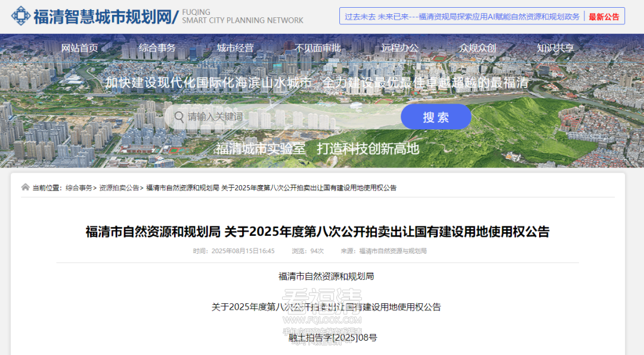Open the 知识共享 navigation item
Screen dimensions: 644x355
[x=555, y=48]
